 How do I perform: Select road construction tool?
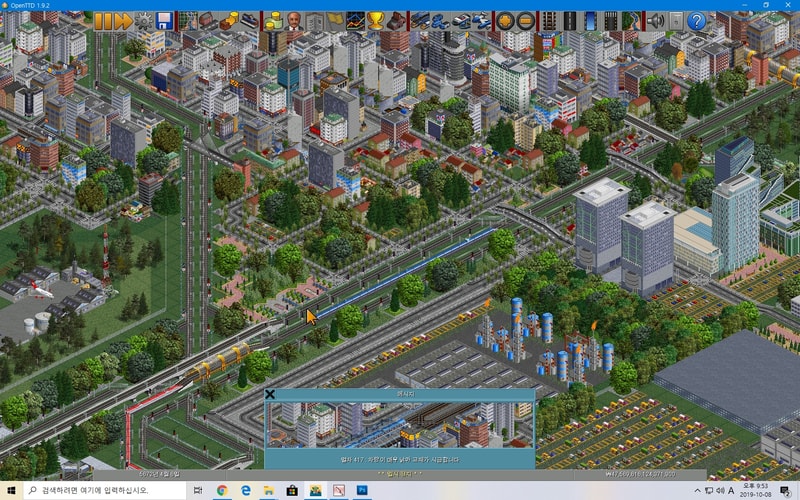click(569, 21)
